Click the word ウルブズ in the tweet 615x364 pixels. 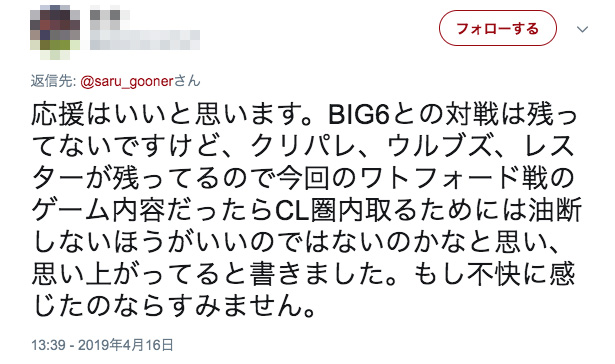coord(440,147)
